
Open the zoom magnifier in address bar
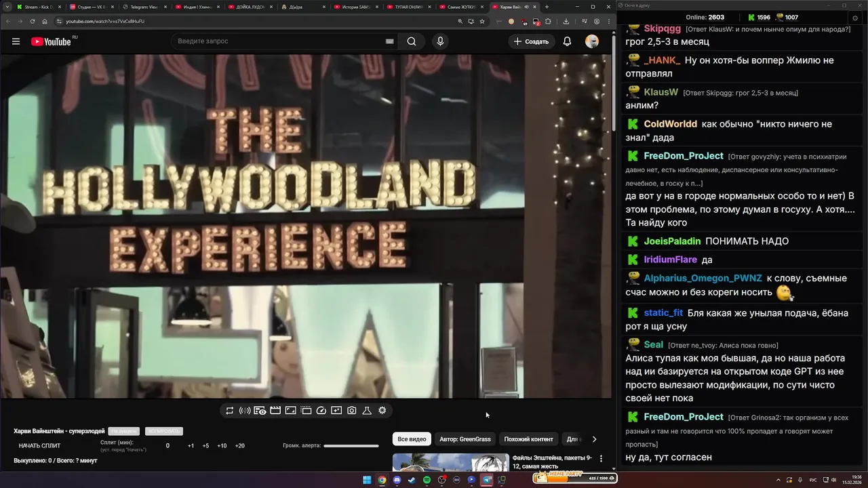pyautogui.click(x=460, y=21)
